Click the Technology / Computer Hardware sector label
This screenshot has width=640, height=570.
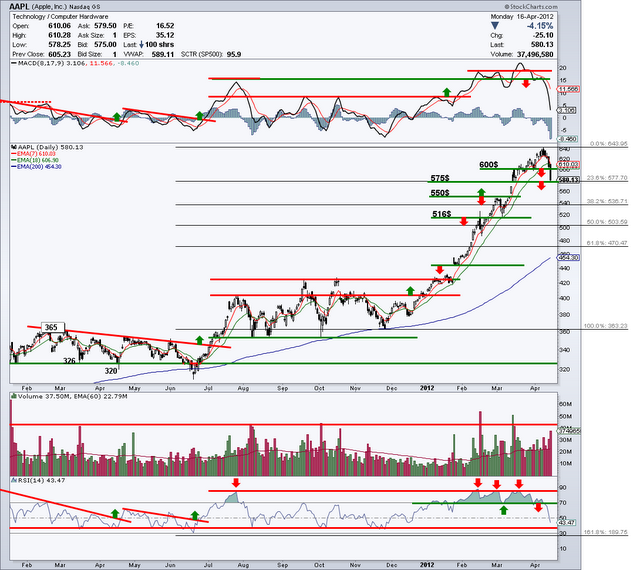[60, 17]
